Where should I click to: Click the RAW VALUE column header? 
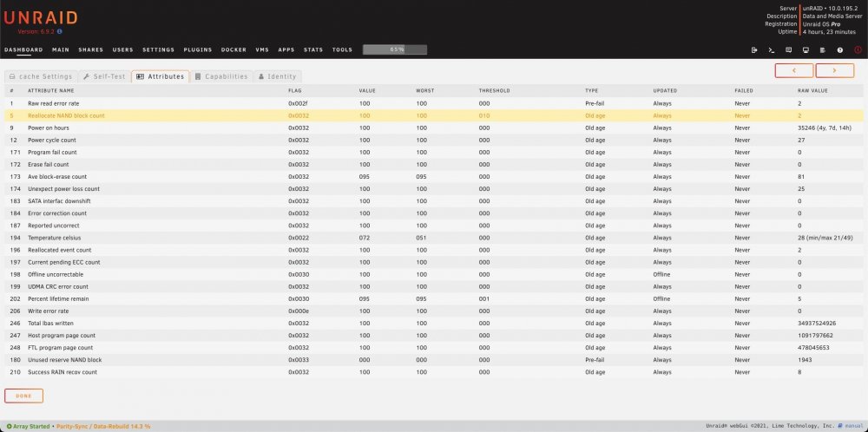click(x=812, y=91)
